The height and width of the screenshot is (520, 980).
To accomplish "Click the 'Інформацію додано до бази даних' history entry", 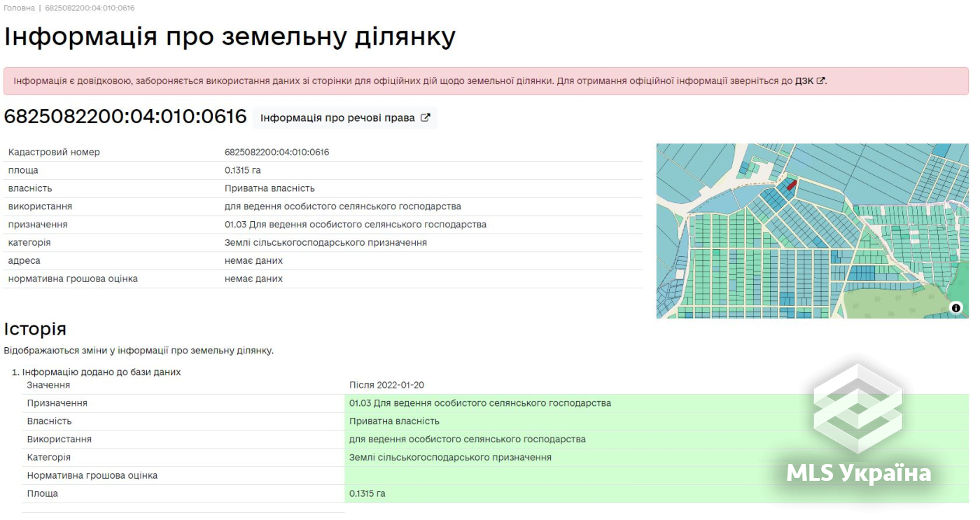I will [x=101, y=372].
